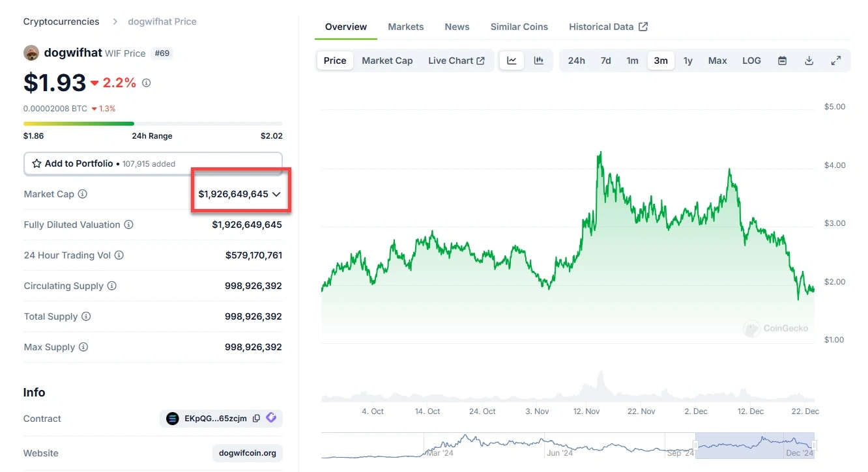868x472 pixels.
Task: Toggle LOG scale on chart
Action: (x=751, y=61)
